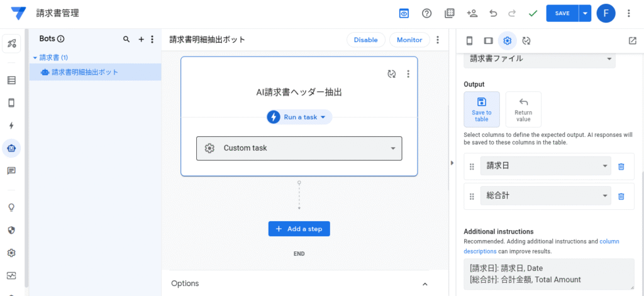
Task: Switch to mobile preview view
Action: point(469,41)
